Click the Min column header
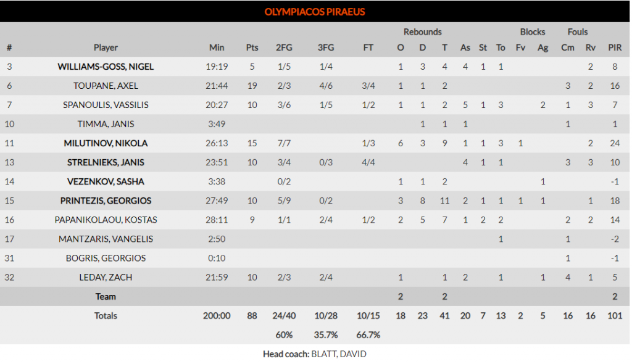Screen dimensions: 632x364 click(217, 48)
